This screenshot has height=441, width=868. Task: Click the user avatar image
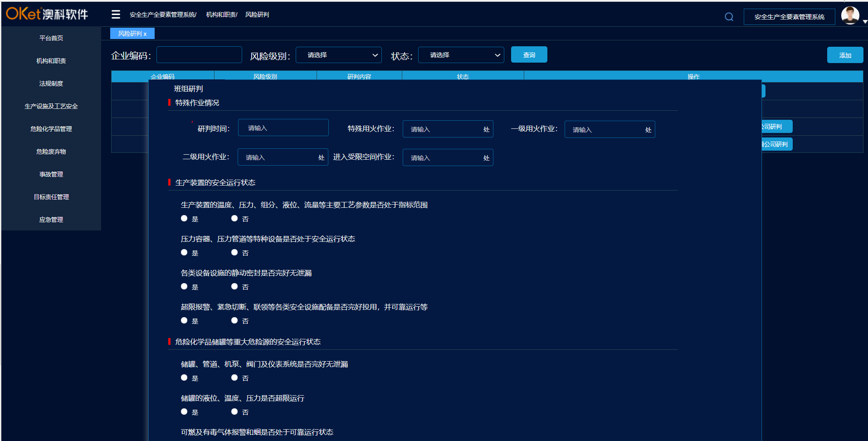point(850,15)
